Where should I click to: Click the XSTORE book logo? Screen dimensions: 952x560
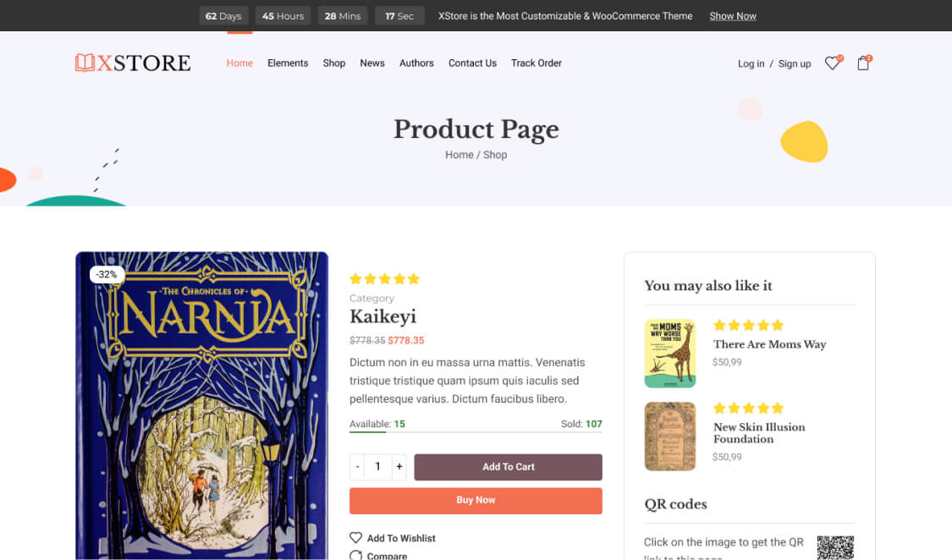pos(133,63)
